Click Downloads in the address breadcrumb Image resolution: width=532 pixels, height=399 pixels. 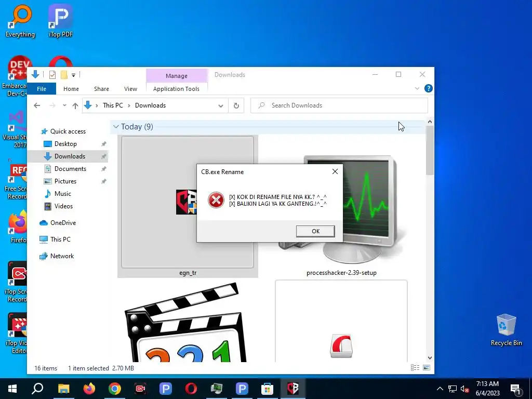pyautogui.click(x=150, y=105)
